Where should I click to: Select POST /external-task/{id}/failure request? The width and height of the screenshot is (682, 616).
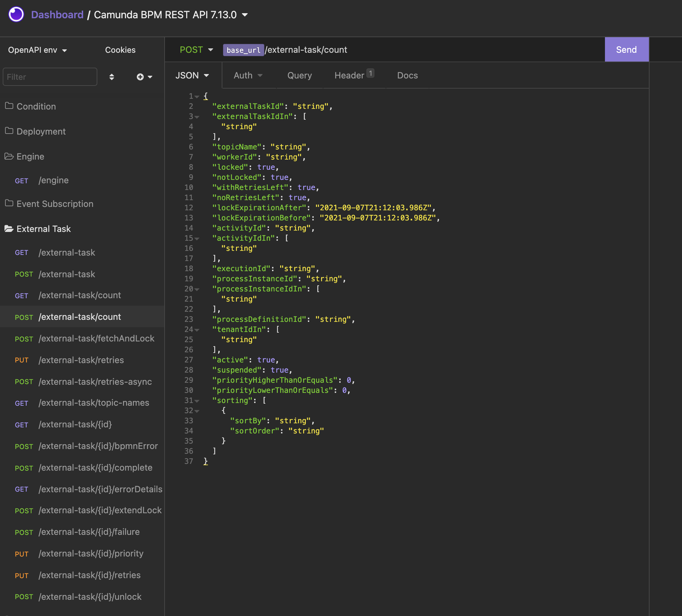82,532
